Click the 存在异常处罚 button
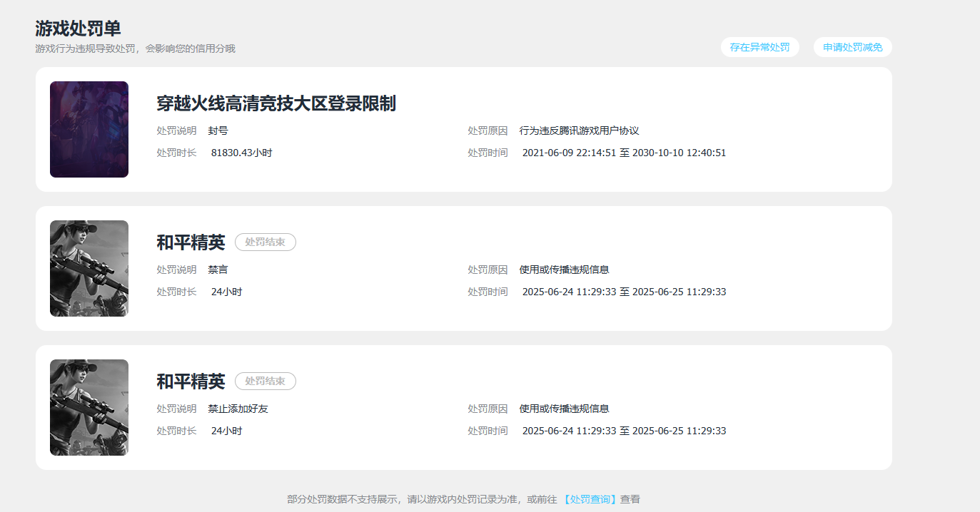This screenshot has height=512, width=980. tap(759, 47)
